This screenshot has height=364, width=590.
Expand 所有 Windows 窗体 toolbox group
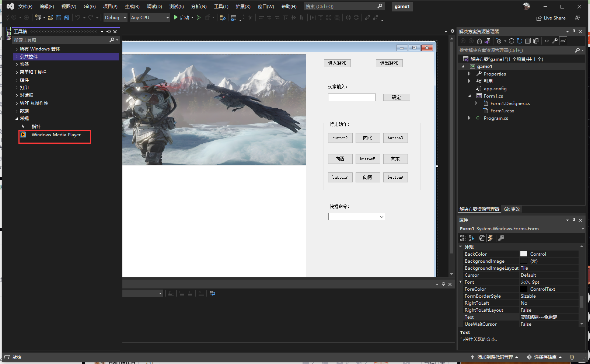(x=17, y=49)
